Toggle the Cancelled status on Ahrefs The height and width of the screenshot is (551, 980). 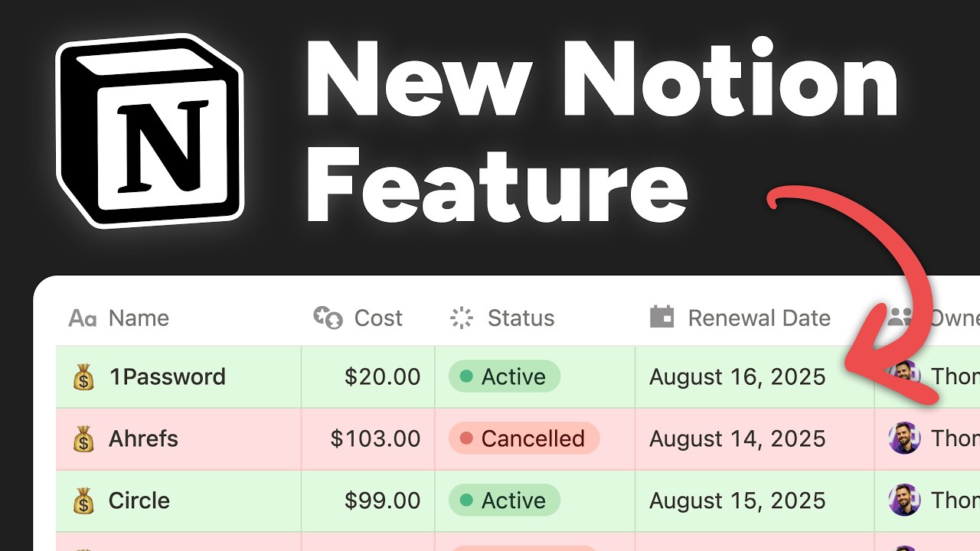click(x=522, y=439)
